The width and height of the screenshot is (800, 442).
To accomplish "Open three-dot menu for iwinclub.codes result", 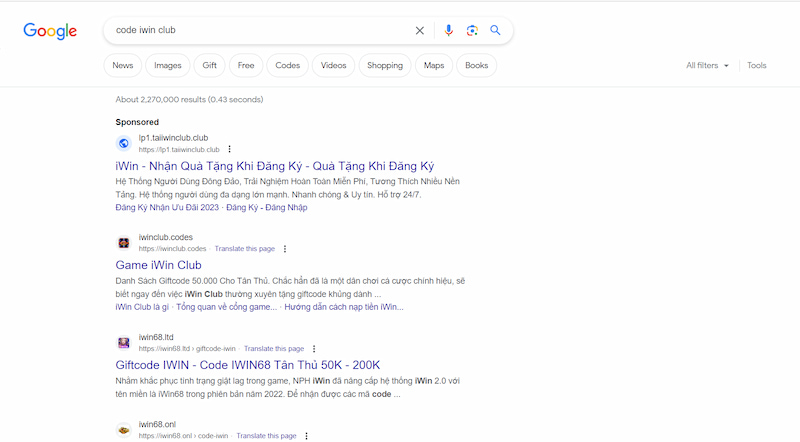I will click(285, 249).
